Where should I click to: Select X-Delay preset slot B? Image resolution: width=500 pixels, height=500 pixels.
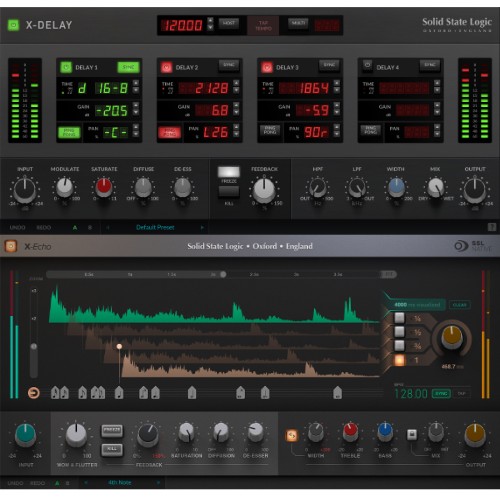pyautogui.click(x=90, y=227)
